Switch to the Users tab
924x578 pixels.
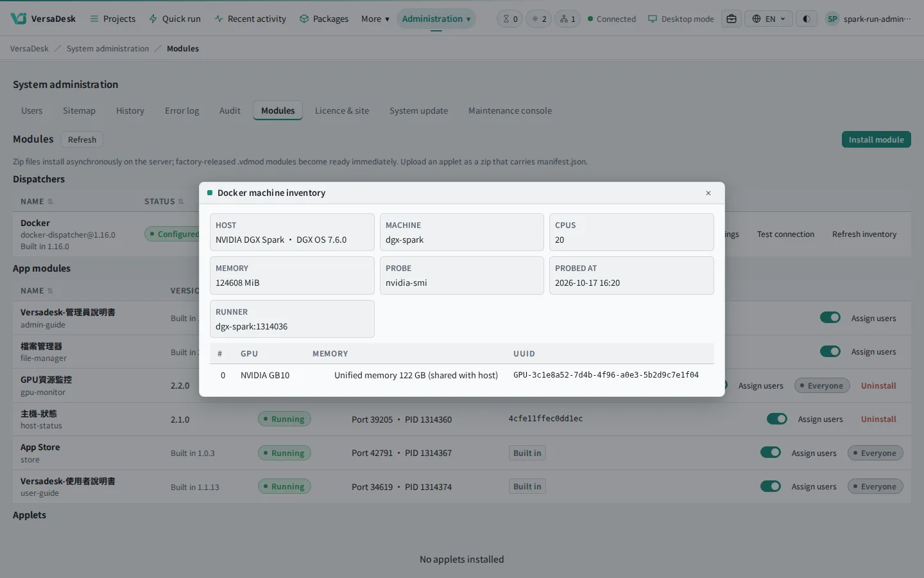[31, 110]
